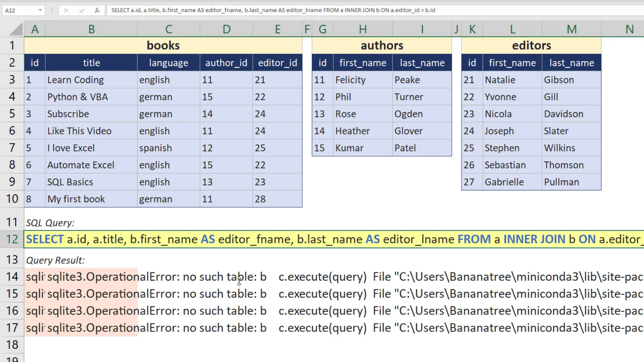Select row 3 header
This screenshot has height=362, width=644.
click(12, 80)
